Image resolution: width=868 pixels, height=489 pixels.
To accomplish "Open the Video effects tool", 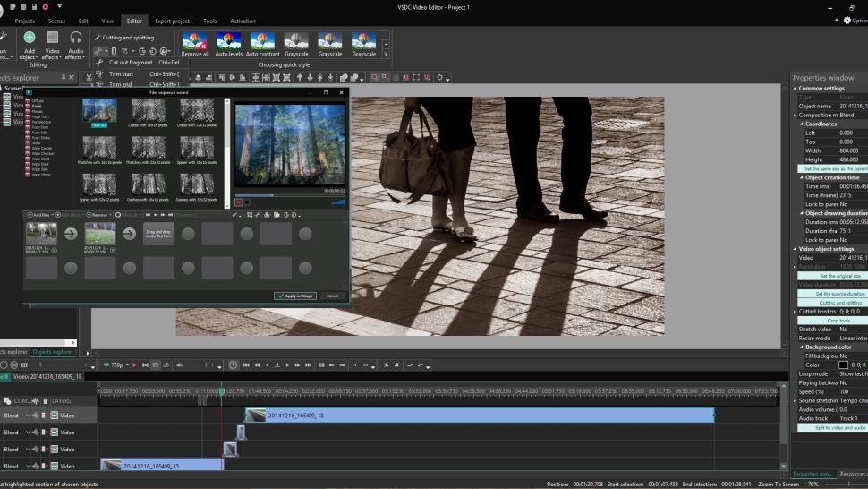I will click(x=53, y=38).
